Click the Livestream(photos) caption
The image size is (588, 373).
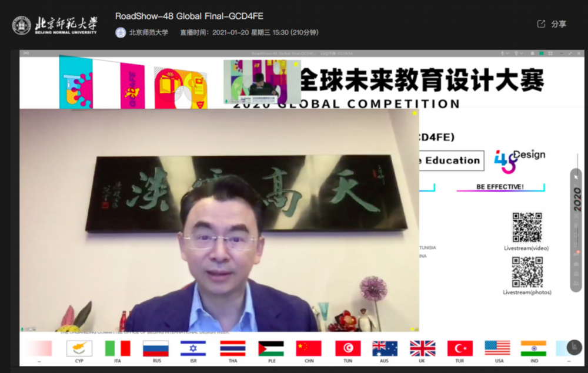pyautogui.click(x=527, y=293)
